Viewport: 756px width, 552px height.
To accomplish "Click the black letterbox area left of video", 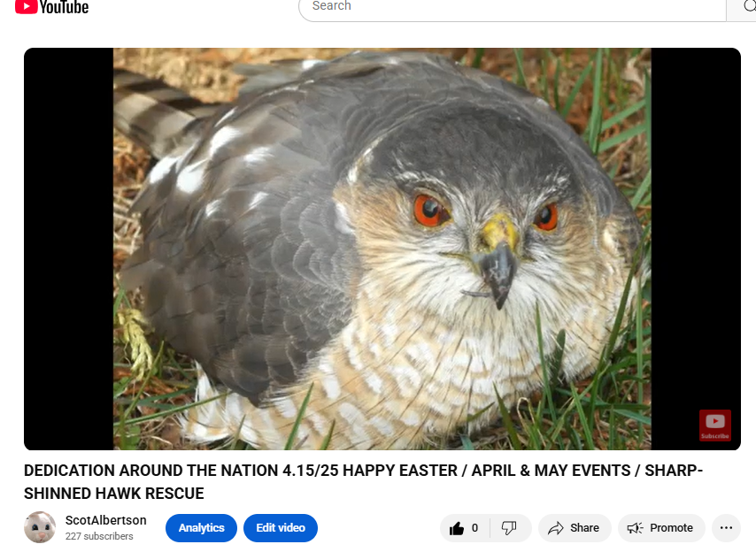I will 68,249.
